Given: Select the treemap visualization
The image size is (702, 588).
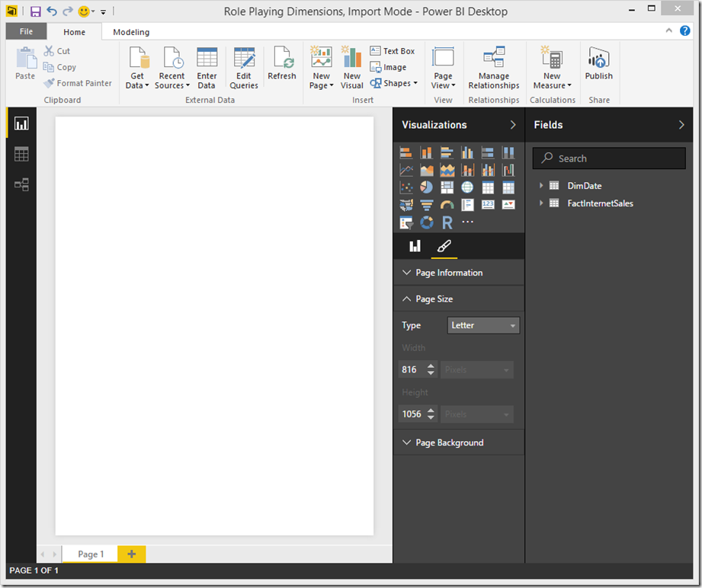Looking at the screenshot, I should (447, 187).
